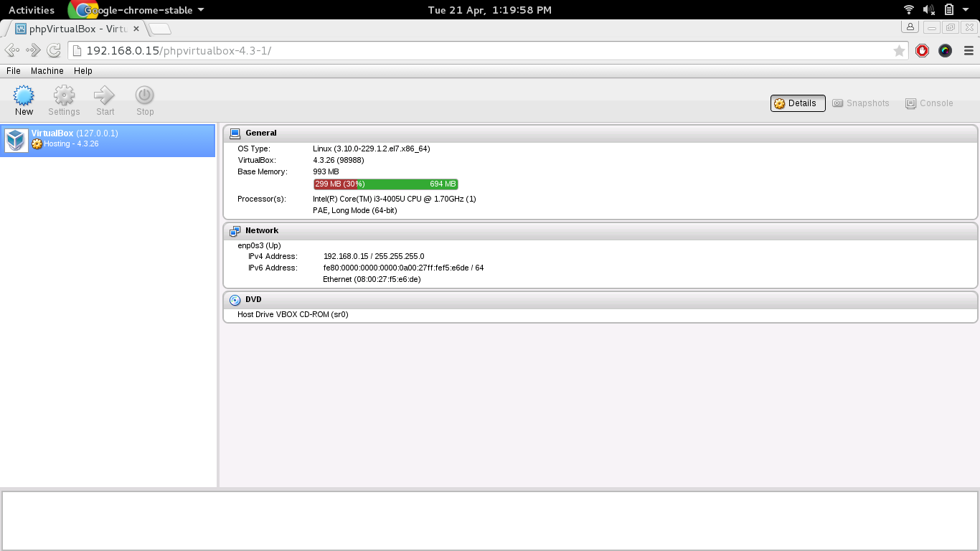Image resolution: width=980 pixels, height=551 pixels.
Task: Click the browser bookmark star icon
Action: pyautogui.click(x=900, y=50)
